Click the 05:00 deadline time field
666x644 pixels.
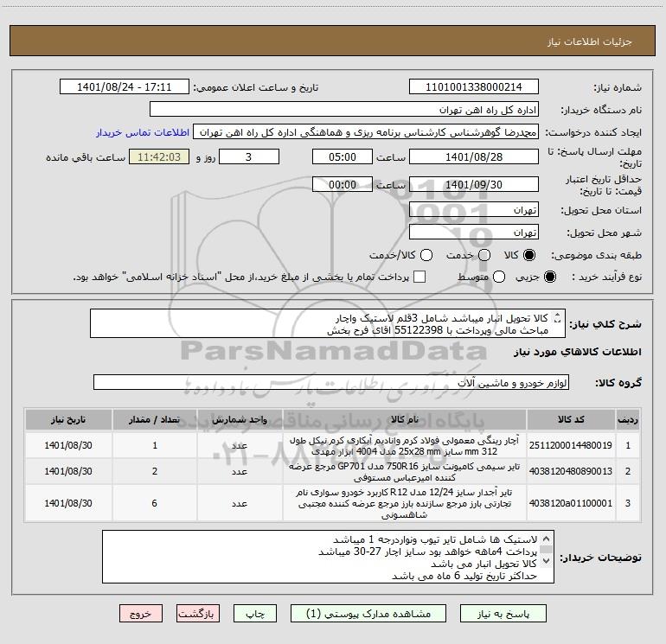(343, 156)
